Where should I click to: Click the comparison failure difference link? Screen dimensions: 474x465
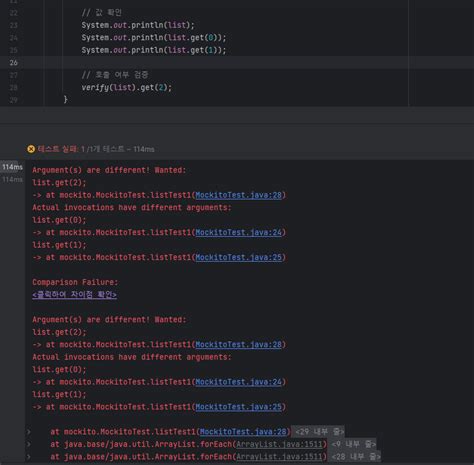74,295
